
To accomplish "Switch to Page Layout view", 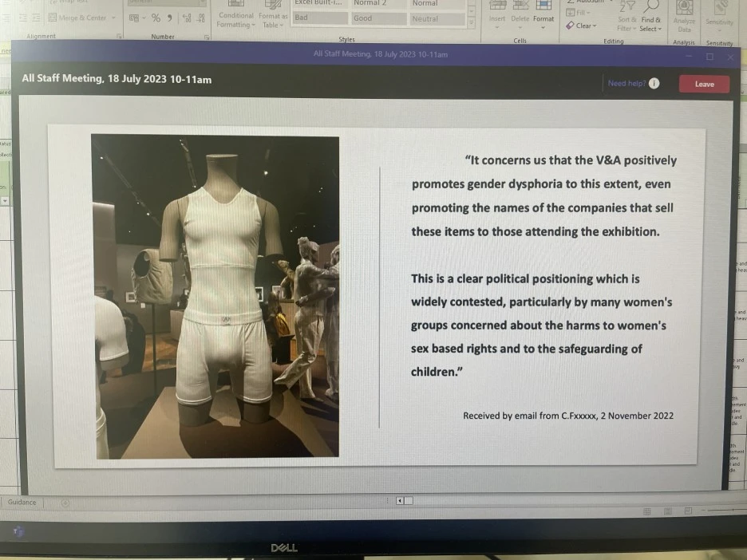I will point(668,511).
